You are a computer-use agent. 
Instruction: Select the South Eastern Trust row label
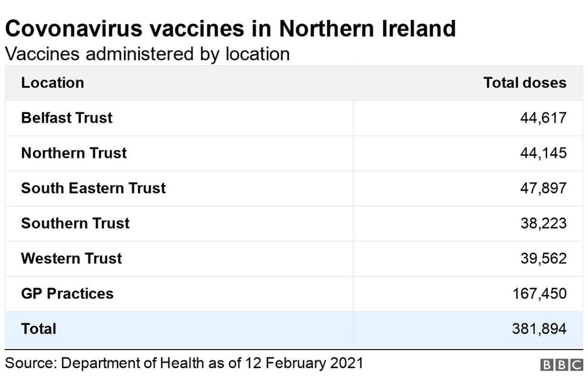[93, 188]
